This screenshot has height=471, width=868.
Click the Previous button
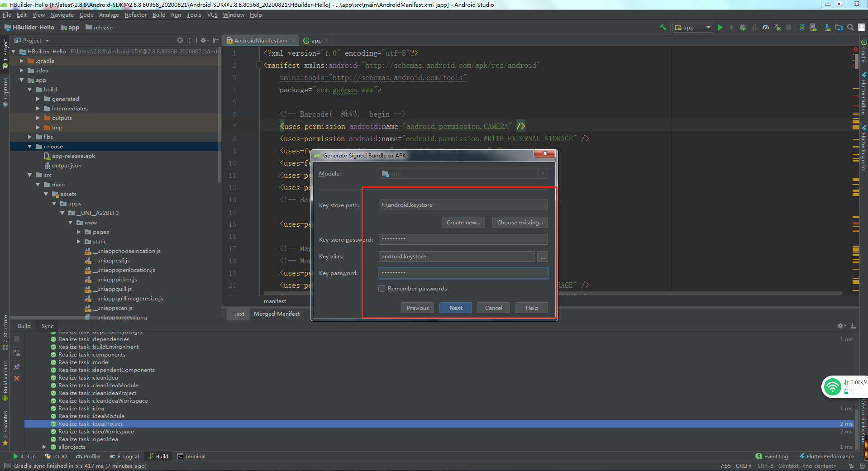[x=418, y=308]
